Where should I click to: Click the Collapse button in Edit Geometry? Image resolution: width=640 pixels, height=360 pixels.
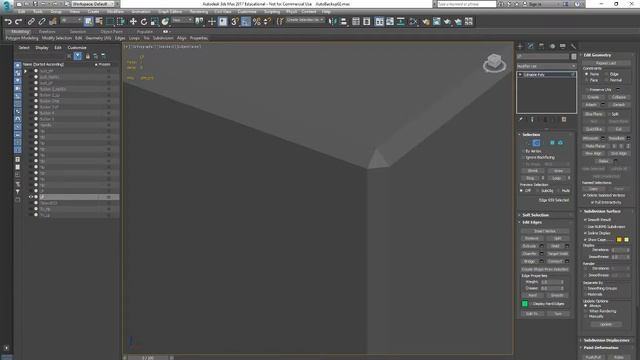click(619, 98)
